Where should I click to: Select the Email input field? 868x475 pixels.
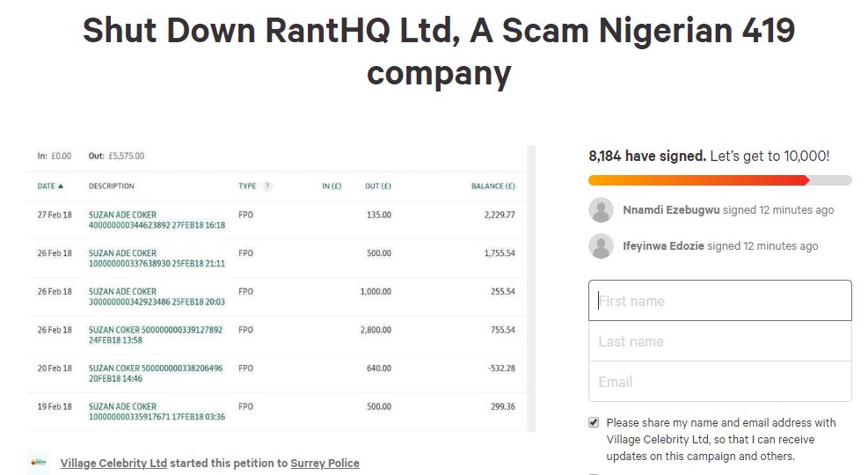[719, 382]
